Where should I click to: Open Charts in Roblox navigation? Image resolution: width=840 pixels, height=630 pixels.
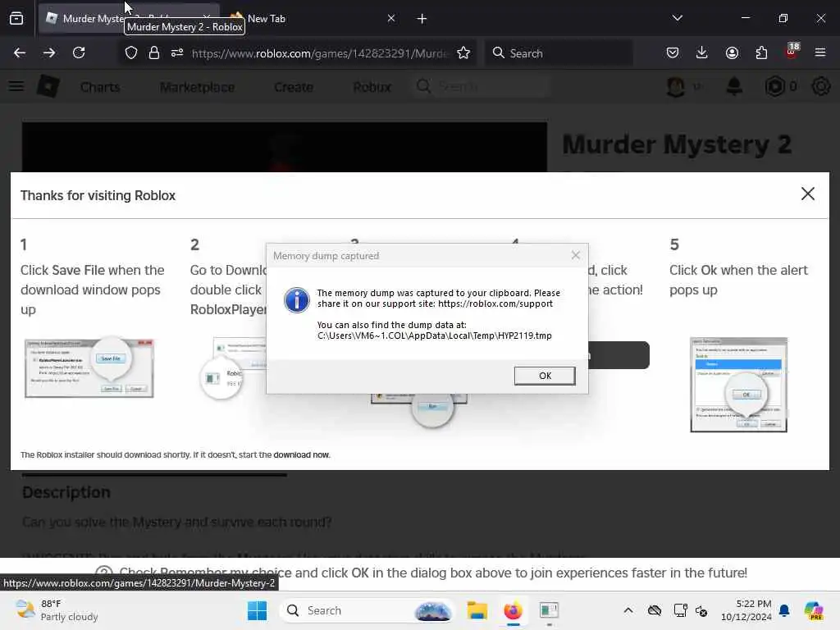coord(100,87)
